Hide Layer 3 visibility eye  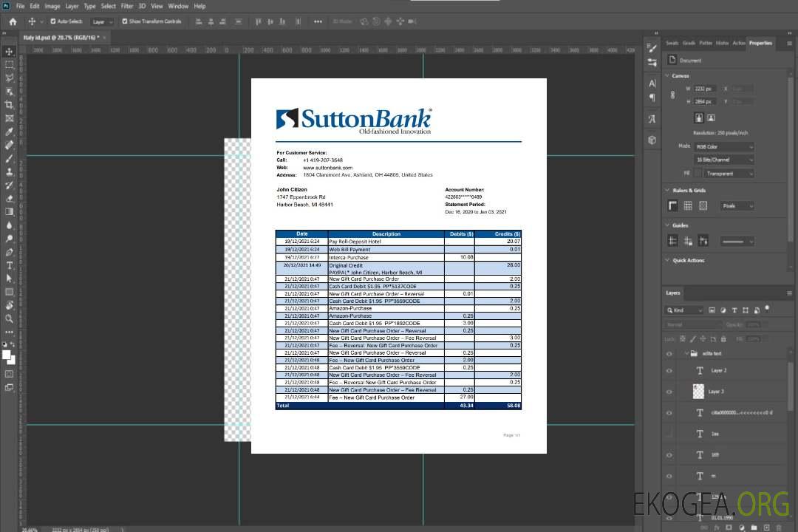(669, 392)
